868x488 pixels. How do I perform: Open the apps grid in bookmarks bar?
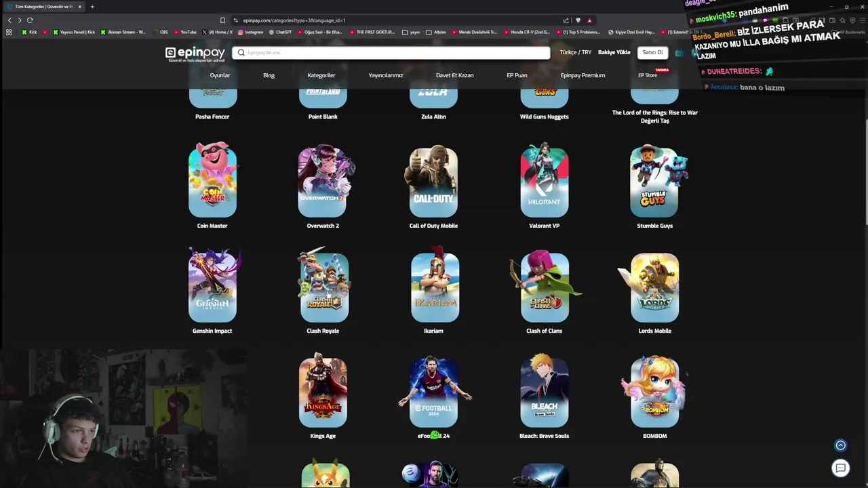[9, 32]
